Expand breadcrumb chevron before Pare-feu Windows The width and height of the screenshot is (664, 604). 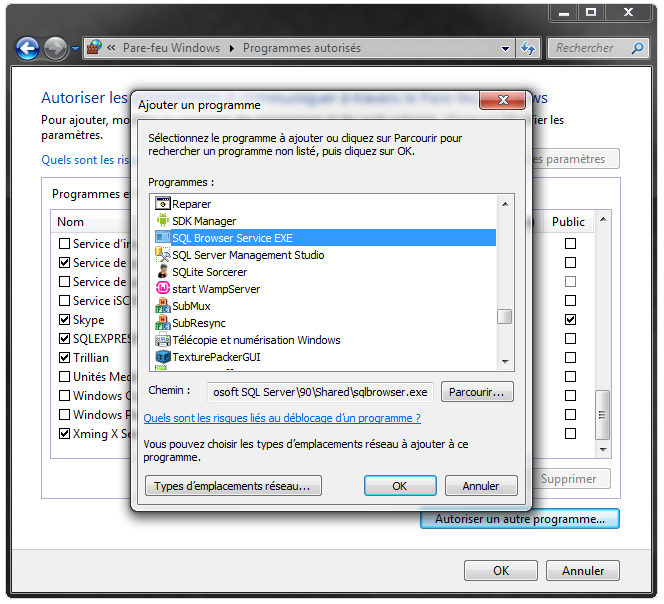(x=111, y=48)
